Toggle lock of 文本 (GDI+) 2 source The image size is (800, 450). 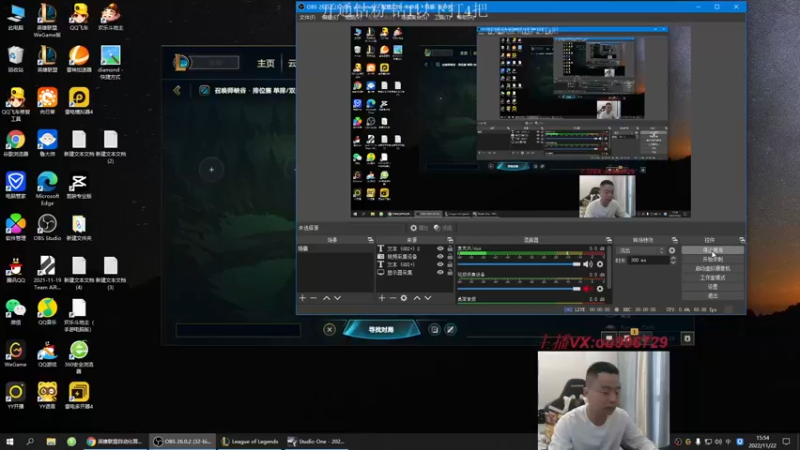pyautogui.click(x=449, y=248)
